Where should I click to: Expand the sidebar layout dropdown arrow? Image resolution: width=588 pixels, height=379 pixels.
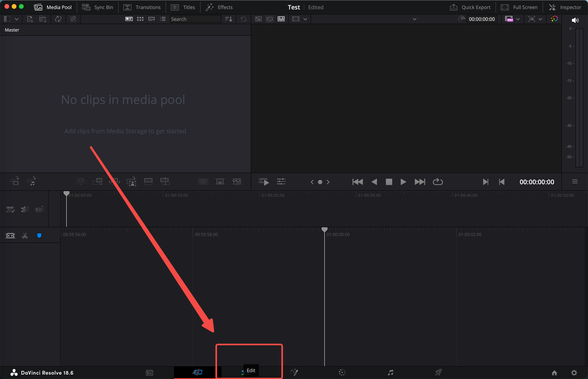pyautogui.click(x=16, y=19)
